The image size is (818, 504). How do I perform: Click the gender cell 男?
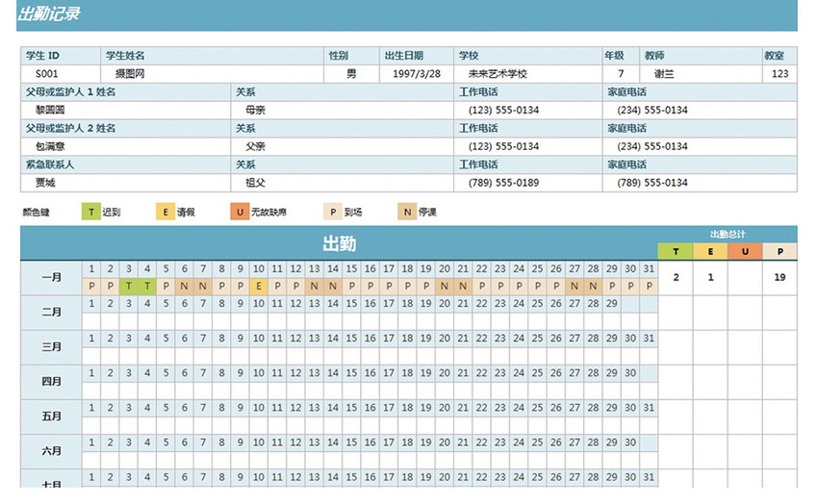point(351,74)
